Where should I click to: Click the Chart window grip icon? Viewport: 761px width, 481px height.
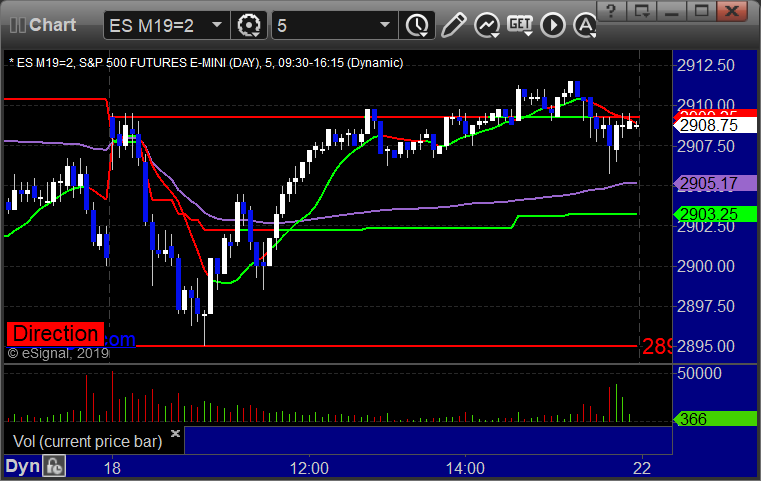[x=17, y=25]
